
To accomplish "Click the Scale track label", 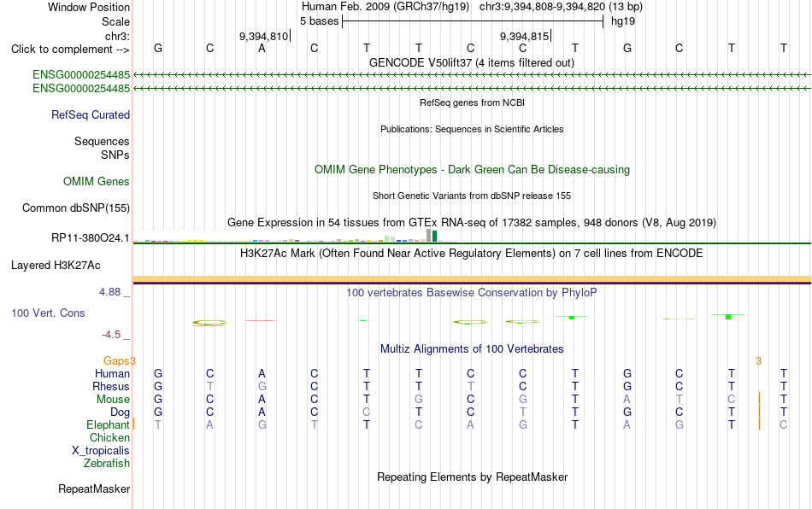I will point(116,21).
